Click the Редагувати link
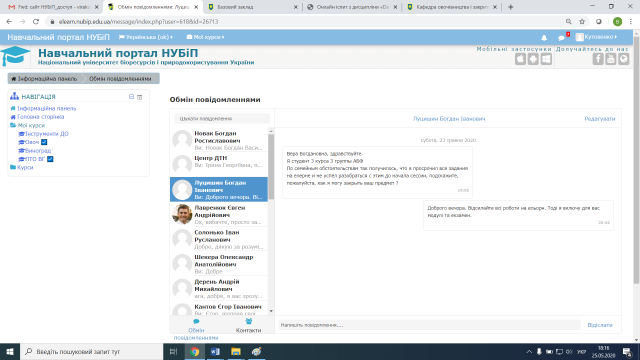Viewport: 640px width, 360px height. click(x=600, y=119)
